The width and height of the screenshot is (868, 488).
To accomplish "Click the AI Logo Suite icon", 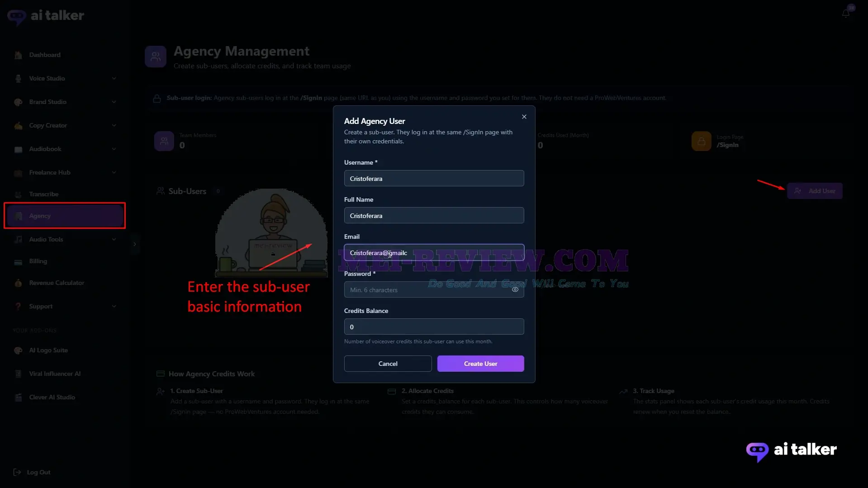I will (18, 350).
